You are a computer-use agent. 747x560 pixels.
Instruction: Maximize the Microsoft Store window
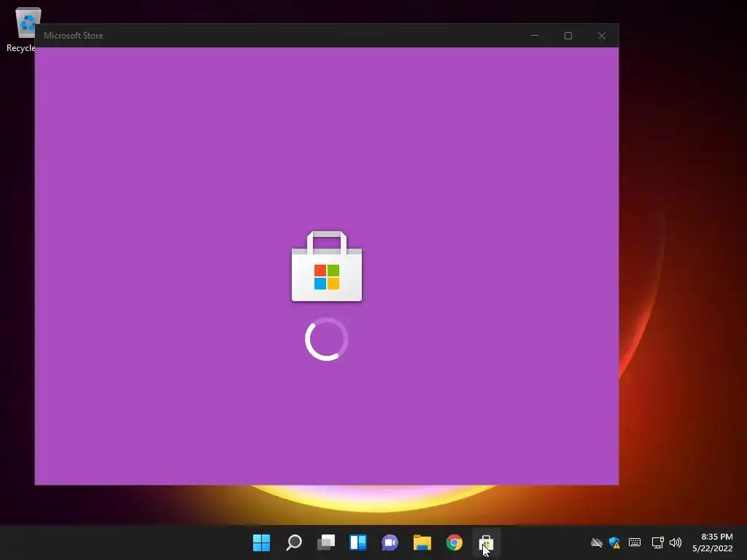click(x=568, y=36)
